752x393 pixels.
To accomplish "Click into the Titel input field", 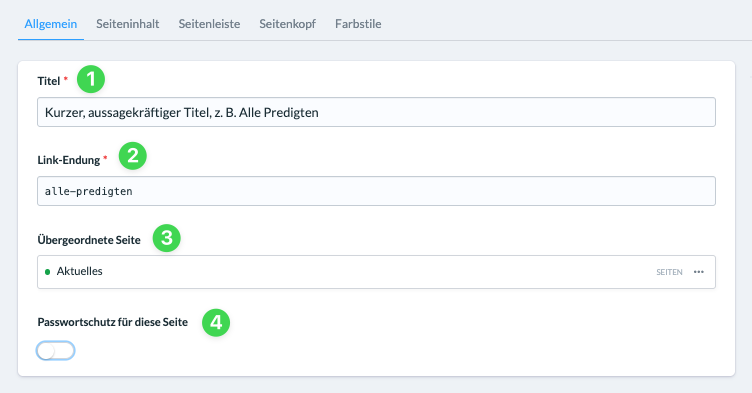I will [376, 112].
